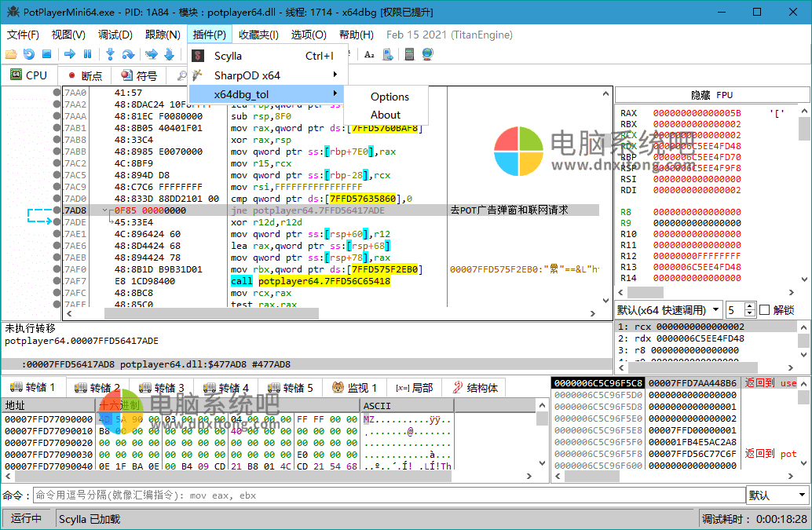
Task: Run the program with the arrow icon
Action: click(69, 54)
